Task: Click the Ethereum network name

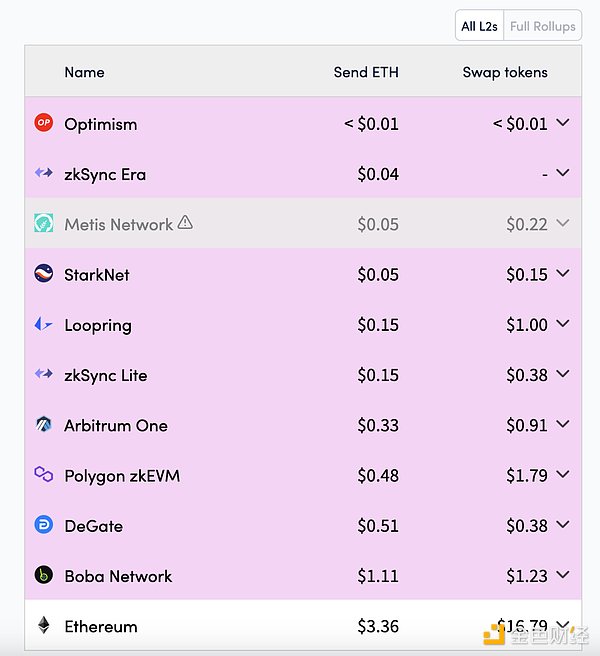Action: pyautogui.click(x=100, y=627)
